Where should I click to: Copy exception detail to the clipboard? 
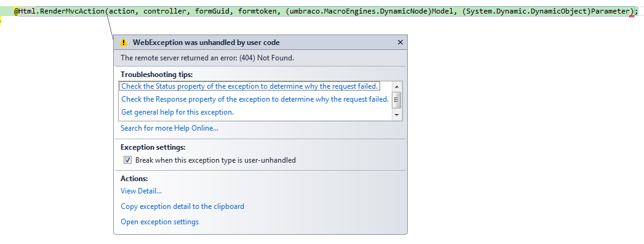[x=182, y=206]
